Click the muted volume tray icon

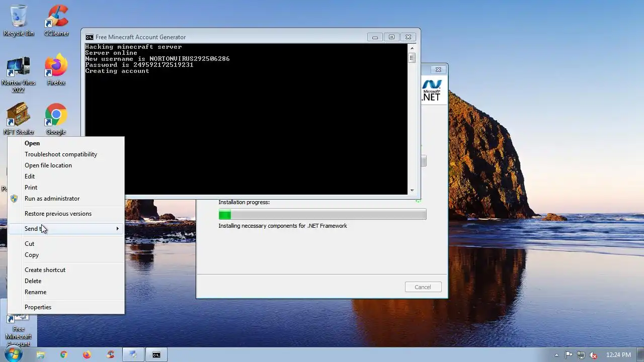[x=593, y=355]
